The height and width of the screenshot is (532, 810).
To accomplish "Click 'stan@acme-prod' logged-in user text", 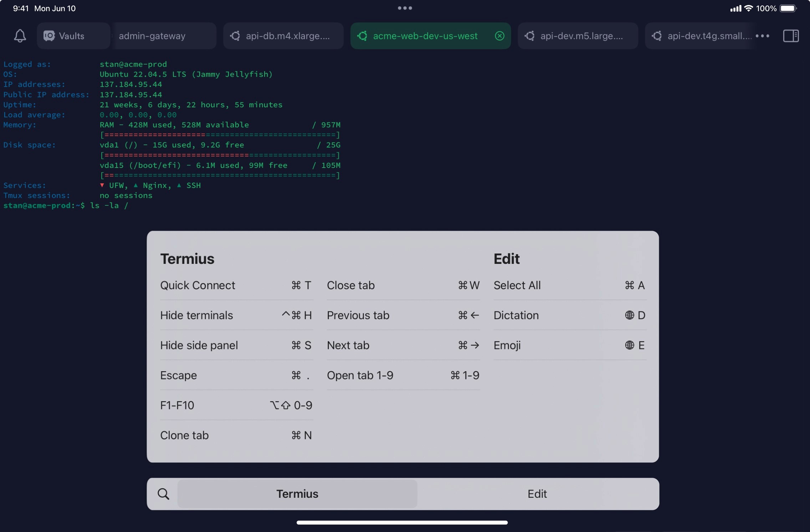I will (133, 64).
